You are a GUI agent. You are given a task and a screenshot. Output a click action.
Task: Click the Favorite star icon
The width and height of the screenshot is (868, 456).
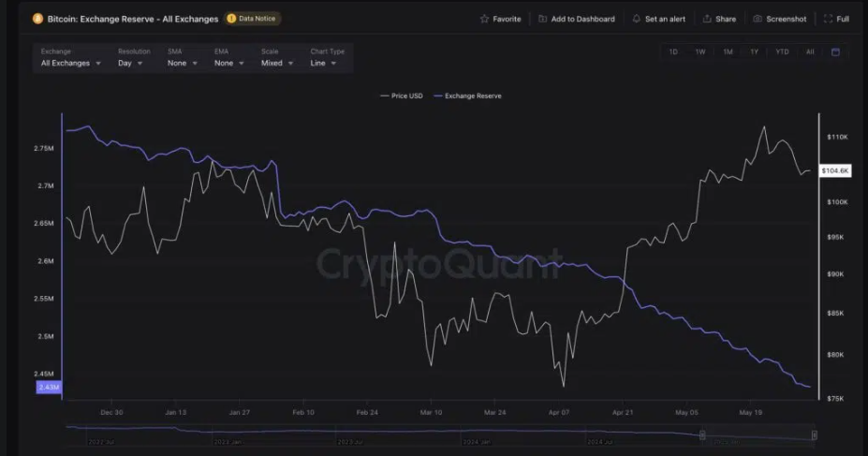point(484,19)
